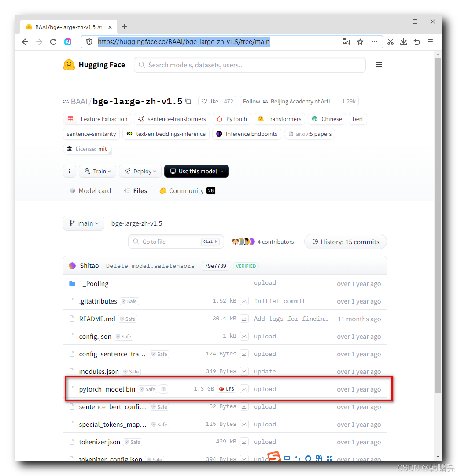Screen dimensions: 457x476
Task: Switch to the Community tab
Action: point(187,191)
